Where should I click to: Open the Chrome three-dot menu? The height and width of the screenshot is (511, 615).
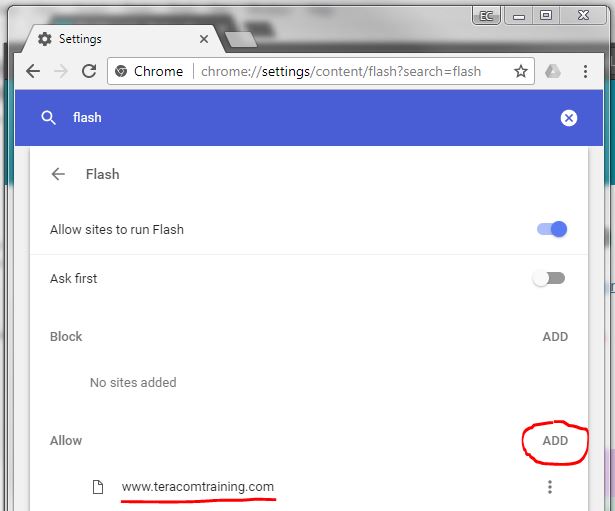pyautogui.click(x=585, y=71)
